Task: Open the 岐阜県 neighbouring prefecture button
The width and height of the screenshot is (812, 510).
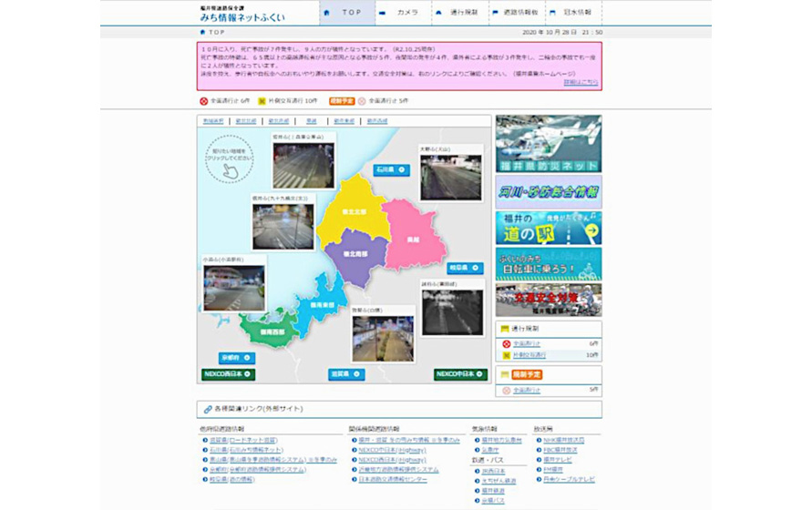Action: (465, 268)
